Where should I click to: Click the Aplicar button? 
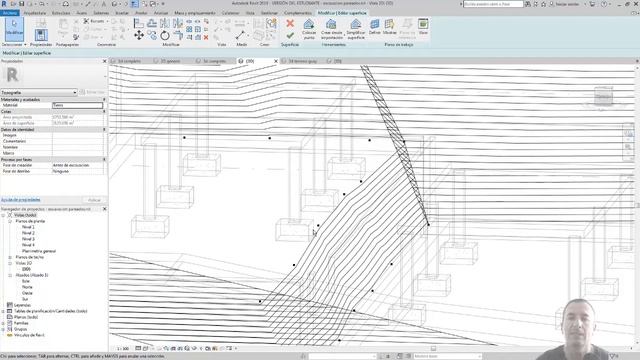(x=94, y=200)
